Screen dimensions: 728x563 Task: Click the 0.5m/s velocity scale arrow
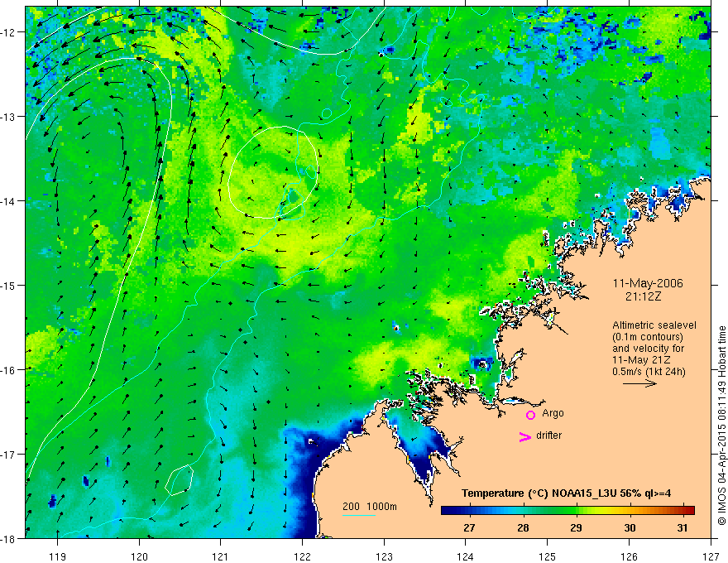pyautogui.click(x=639, y=383)
